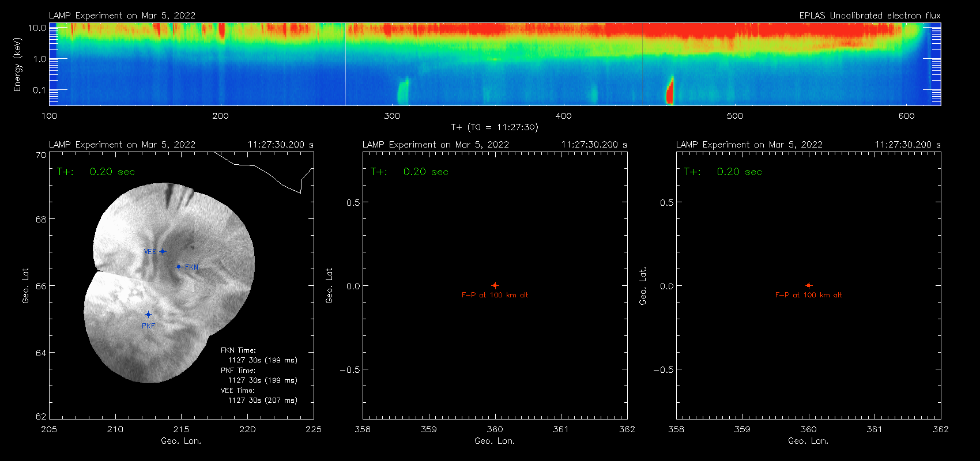
Task: Click the '300' tick label on the time axis
Action: (392, 116)
